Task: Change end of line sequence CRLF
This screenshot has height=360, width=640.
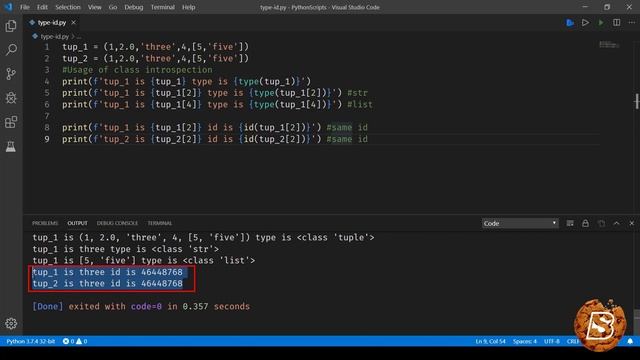Action: click(x=573, y=341)
